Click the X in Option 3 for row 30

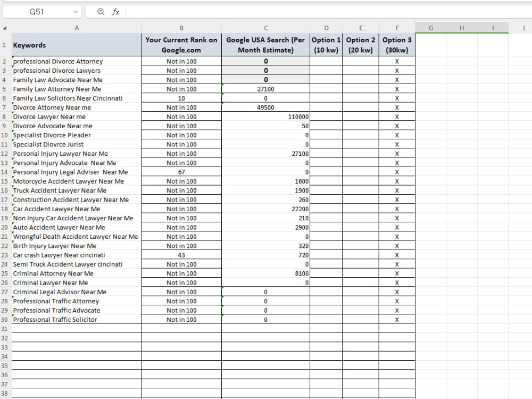(397, 319)
